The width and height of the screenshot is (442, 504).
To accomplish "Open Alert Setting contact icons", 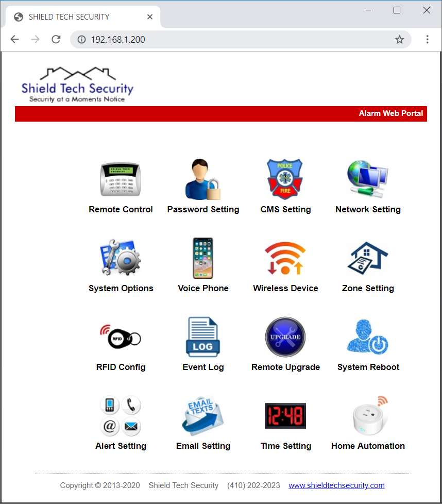I will click(121, 416).
